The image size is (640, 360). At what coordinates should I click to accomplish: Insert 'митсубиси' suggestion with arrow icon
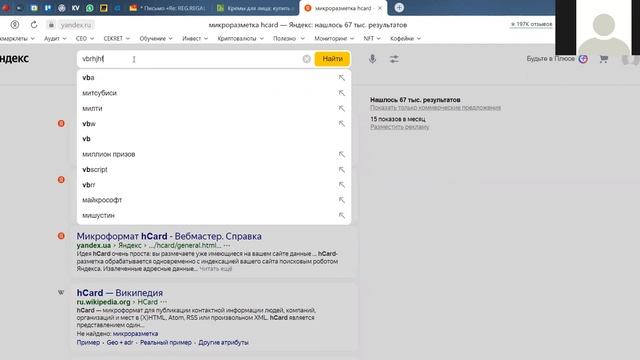click(x=342, y=93)
